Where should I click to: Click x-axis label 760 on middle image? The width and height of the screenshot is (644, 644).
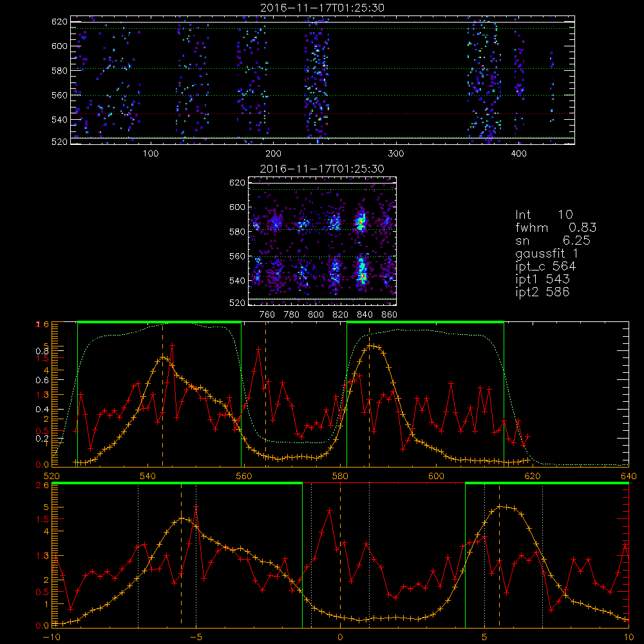(267, 315)
